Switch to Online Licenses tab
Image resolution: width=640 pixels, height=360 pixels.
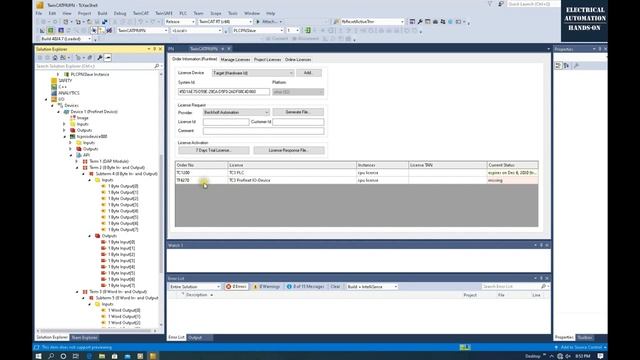coord(298,60)
